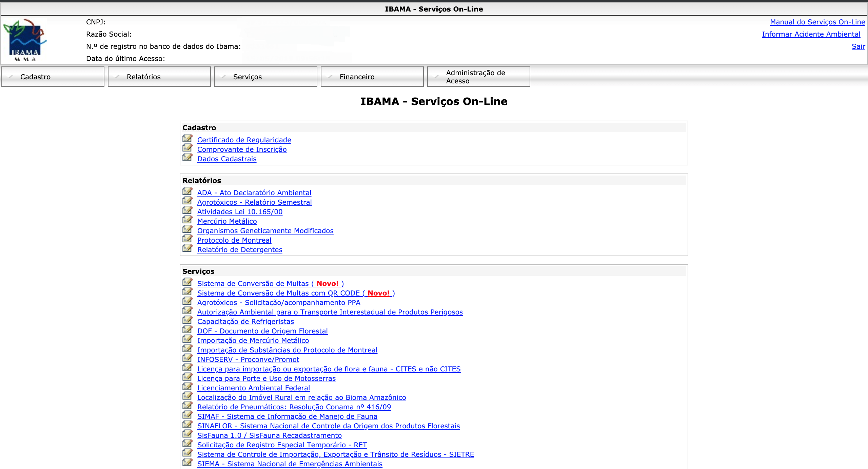Viewport: 868px width, 469px height.
Task: Open the Serviços menu
Action: pyautogui.click(x=266, y=77)
